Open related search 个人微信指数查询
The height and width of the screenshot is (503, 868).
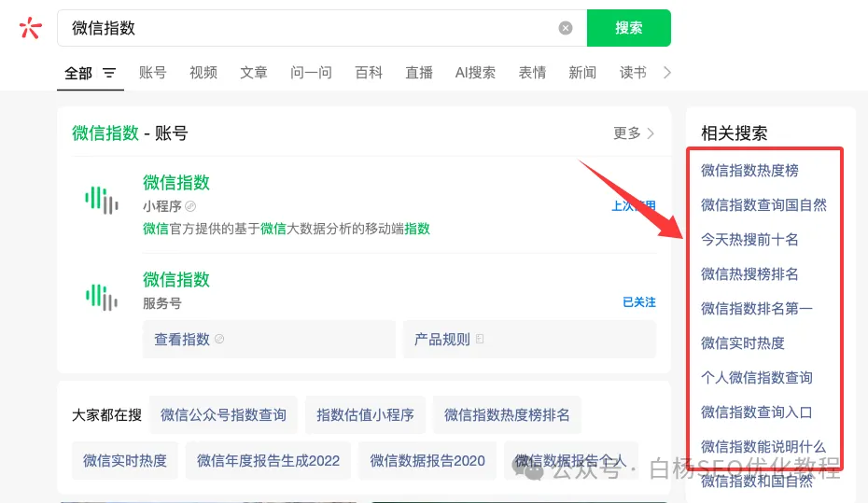coord(756,377)
